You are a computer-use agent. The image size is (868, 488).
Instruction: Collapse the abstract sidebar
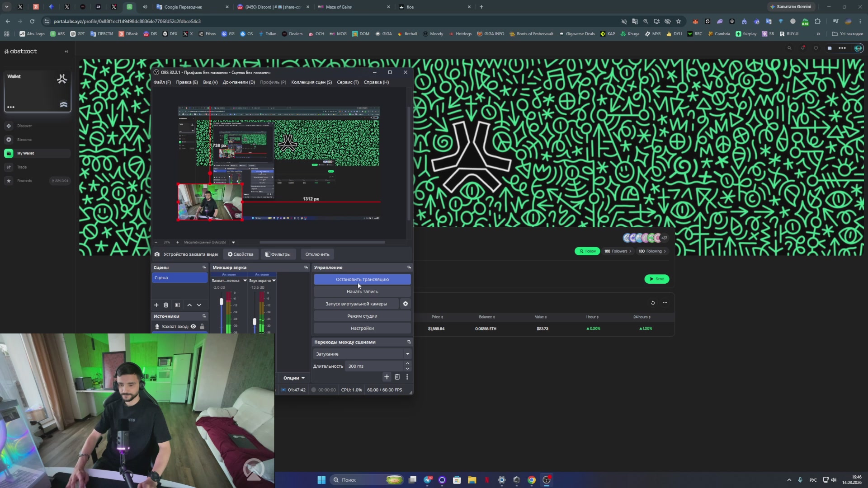point(66,52)
